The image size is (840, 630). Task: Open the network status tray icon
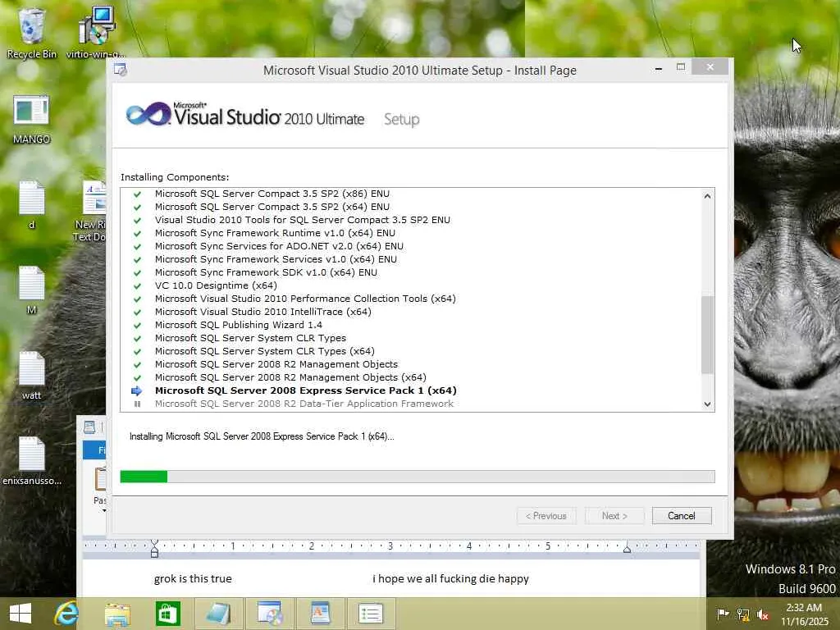coord(743,614)
